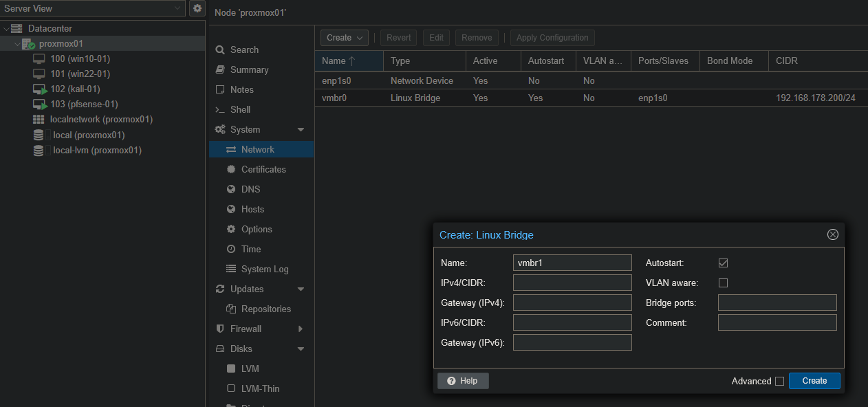
Task: Toggle the Advanced options checkbox
Action: coord(779,381)
